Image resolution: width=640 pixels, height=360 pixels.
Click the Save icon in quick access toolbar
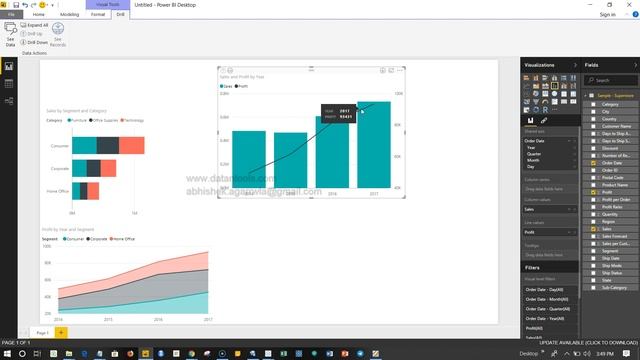(16, 5)
